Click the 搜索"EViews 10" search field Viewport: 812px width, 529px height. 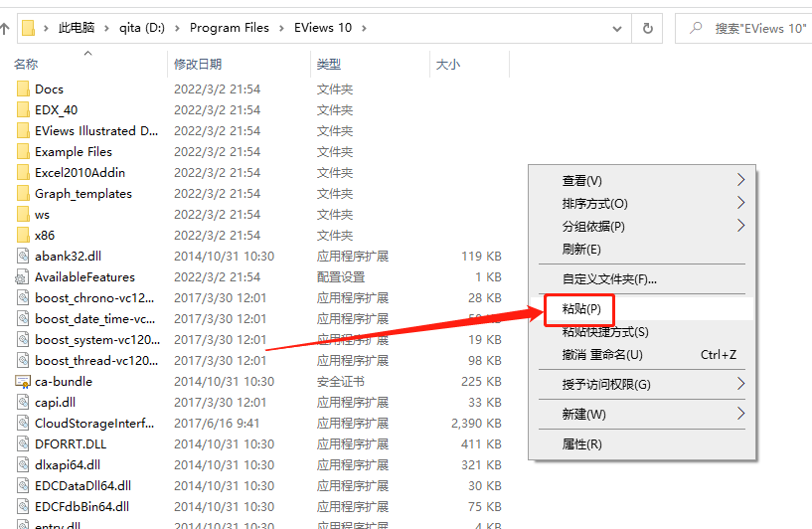click(744, 28)
